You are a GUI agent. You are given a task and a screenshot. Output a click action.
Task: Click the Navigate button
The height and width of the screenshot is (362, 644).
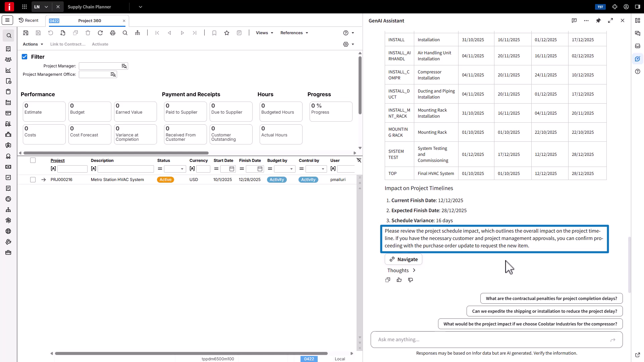[403, 259]
